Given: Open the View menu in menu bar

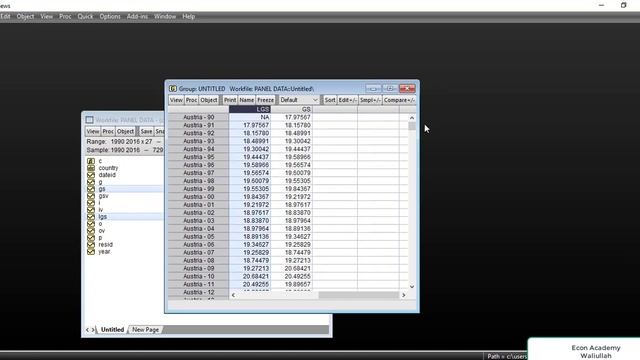Looking at the screenshot, I should [x=47, y=16].
